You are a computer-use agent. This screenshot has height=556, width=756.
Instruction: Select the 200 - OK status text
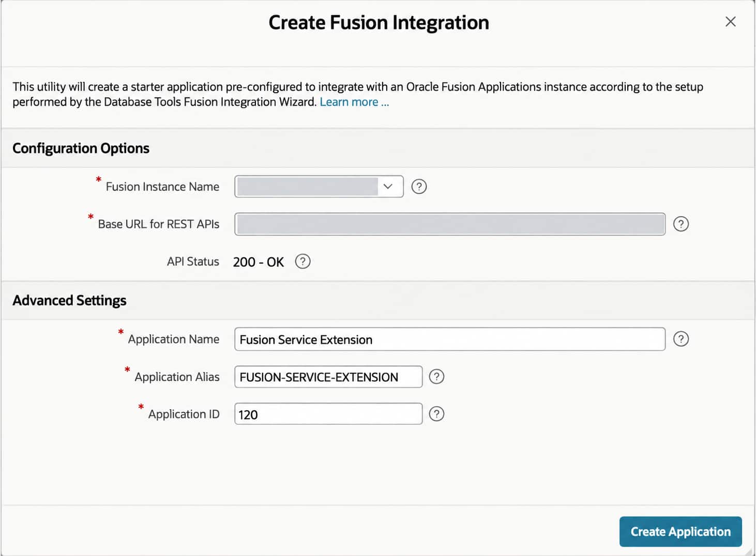[x=259, y=262]
